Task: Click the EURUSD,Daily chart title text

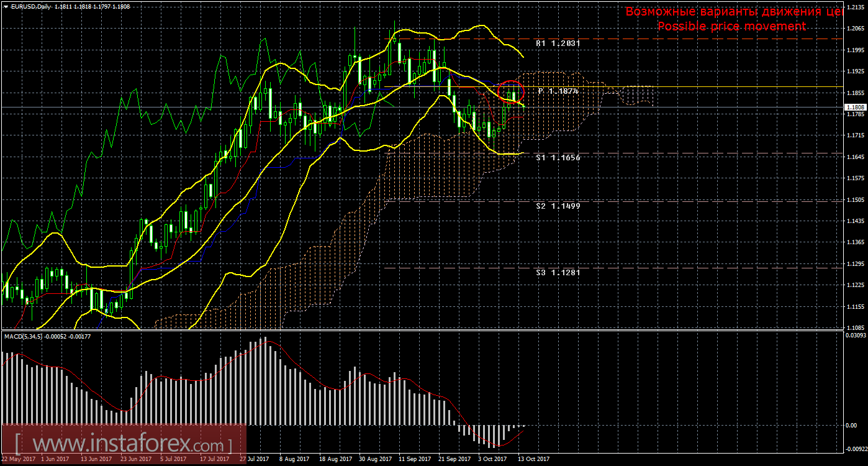Action: point(30,6)
